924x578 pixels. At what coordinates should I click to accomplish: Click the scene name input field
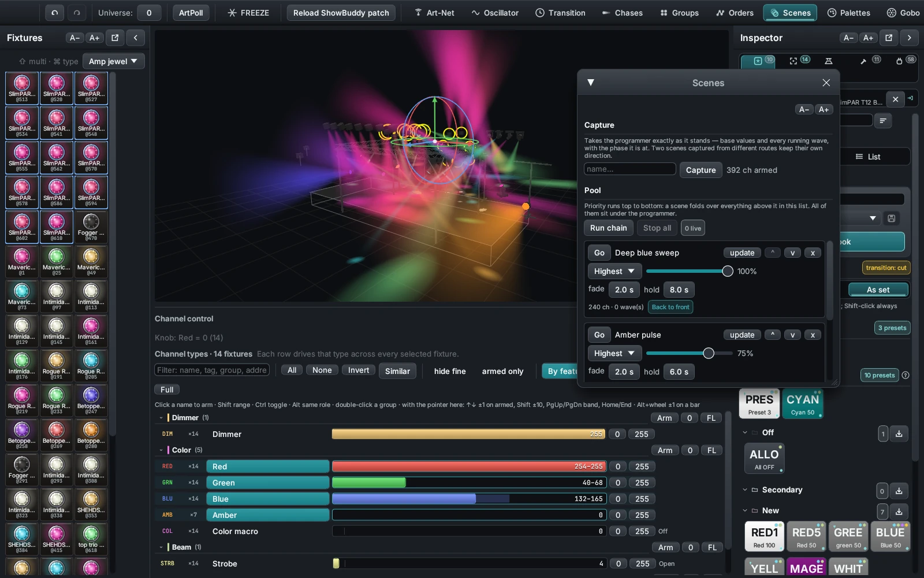tap(629, 169)
